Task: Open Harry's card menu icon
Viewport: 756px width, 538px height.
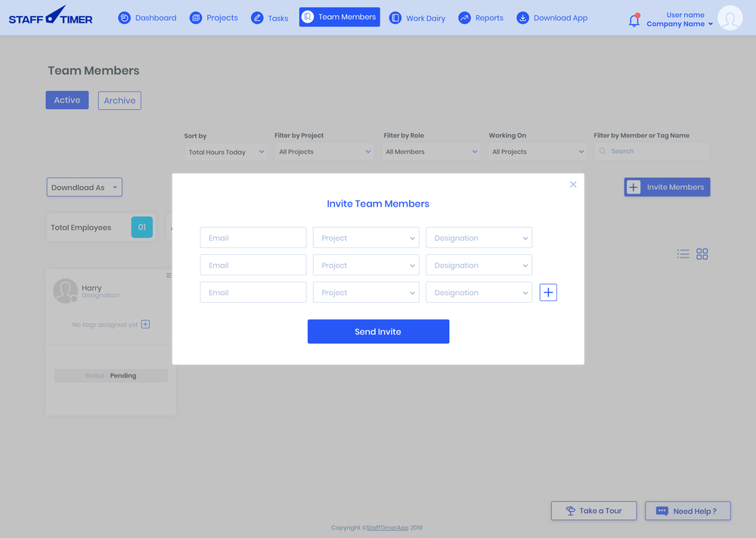Action: pyautogui.click(x=169, y=275)
